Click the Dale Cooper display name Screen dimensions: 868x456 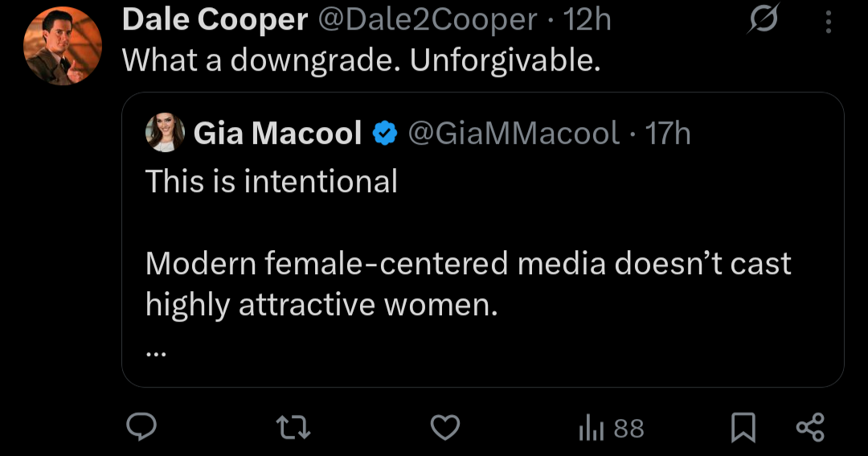(x=215, y=21)
